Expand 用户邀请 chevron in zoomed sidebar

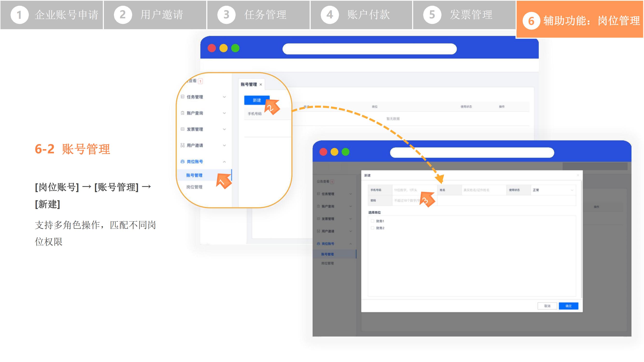[224, 145]
